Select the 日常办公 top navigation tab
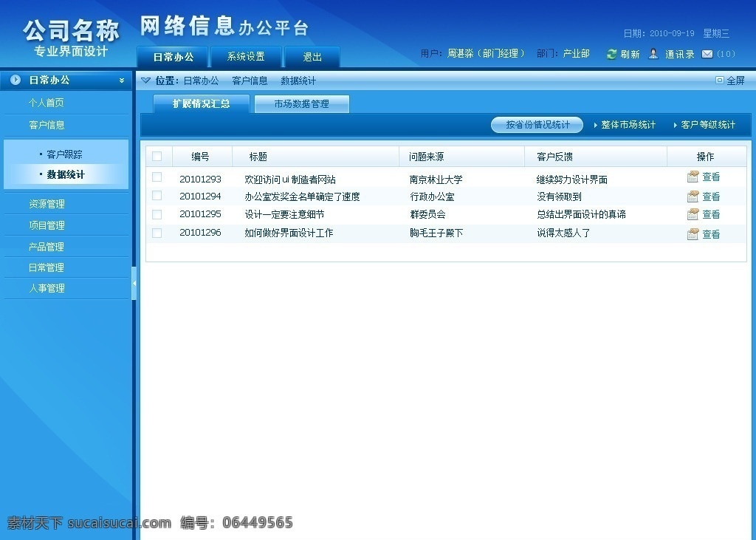 (173, 56)
